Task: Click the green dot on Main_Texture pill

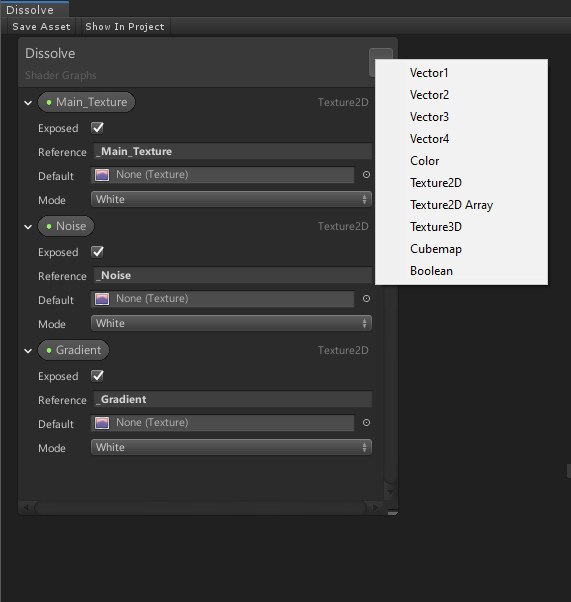Action: click(x=49, y=103)
